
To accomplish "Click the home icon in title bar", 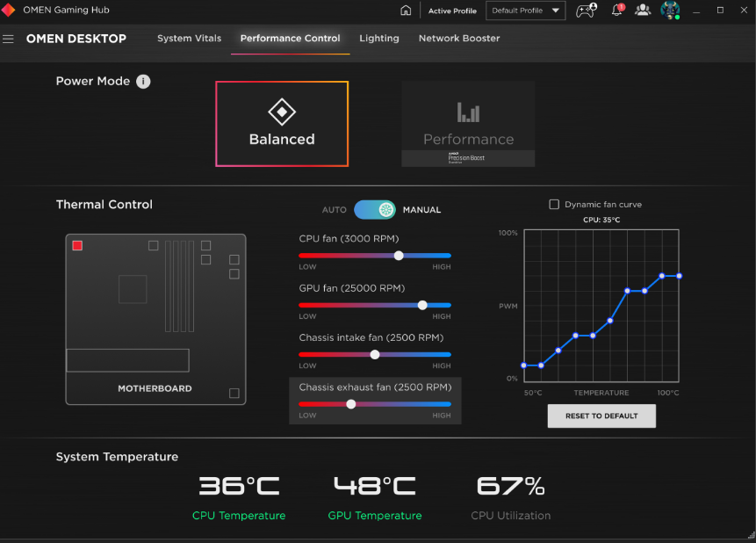I will coord(406,11).
